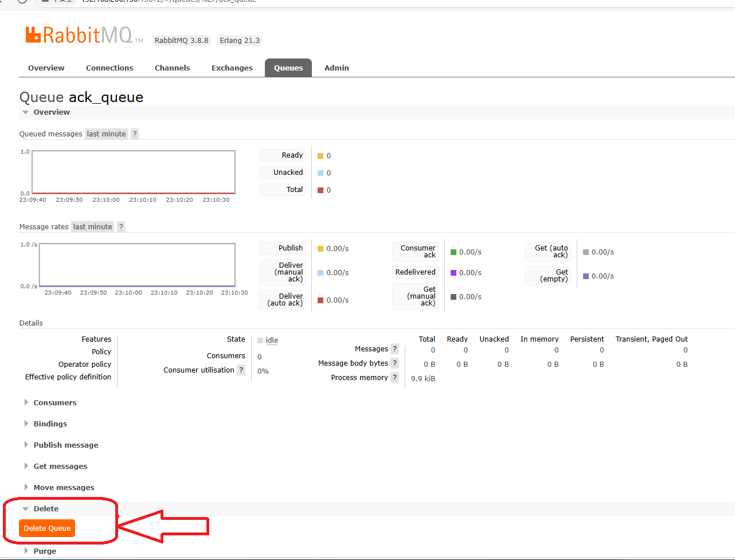Click the 9.9 kiB process memory value
This screenshot has width=735, height=560.
[x=423, y=378]
